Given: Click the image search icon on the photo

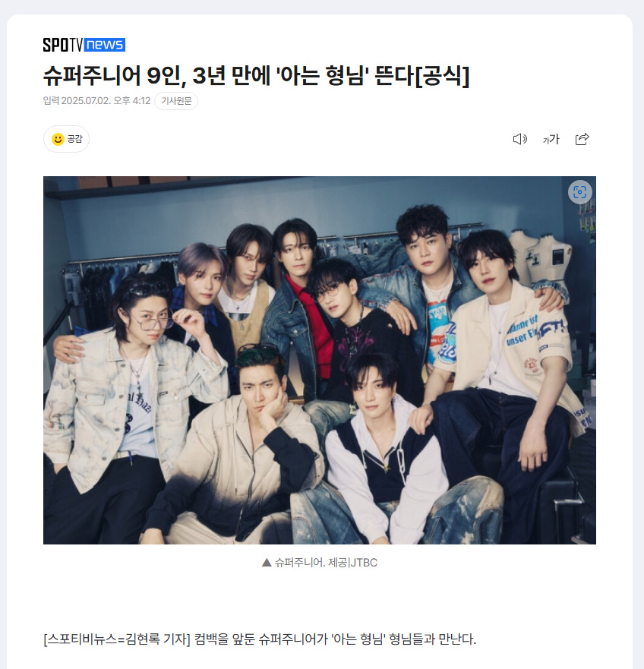Looking at the screenshot, I should [580, 192].
